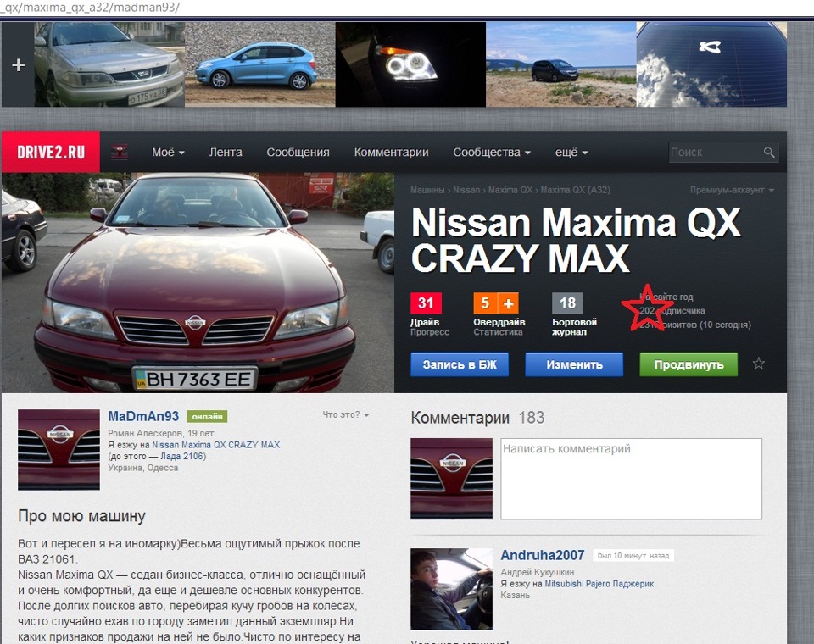
Task: Open the Nissan Maxima QX CRAZY MAX link
Action: pyautogui.click(x=216, y=445)
